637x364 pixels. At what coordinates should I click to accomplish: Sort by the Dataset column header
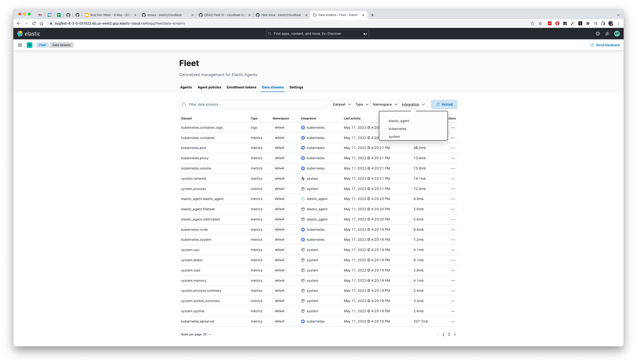pos(186,118)
